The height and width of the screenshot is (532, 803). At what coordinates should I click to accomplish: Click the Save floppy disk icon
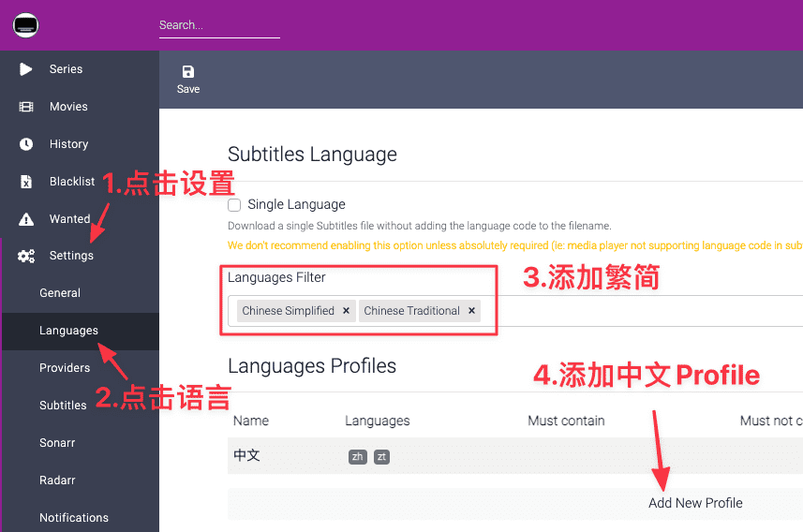point(188,72)
